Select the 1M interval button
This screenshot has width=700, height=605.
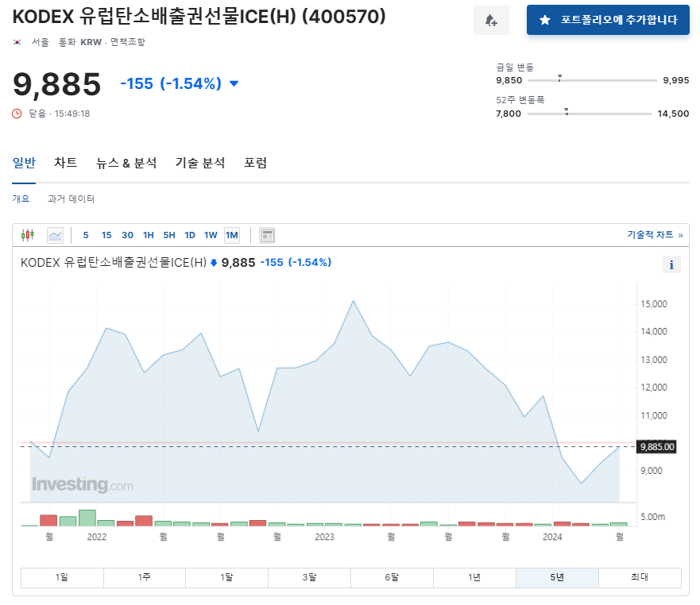[232, 235]
